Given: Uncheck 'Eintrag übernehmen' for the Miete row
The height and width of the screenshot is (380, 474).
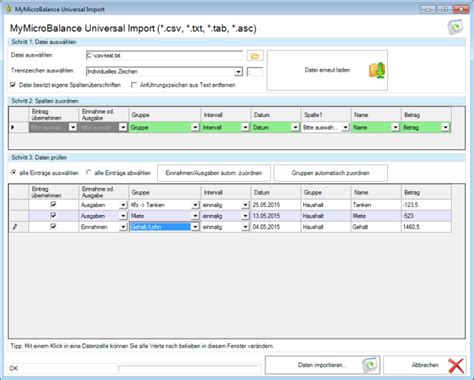Looking at the screenshot, I should (53, 215).
